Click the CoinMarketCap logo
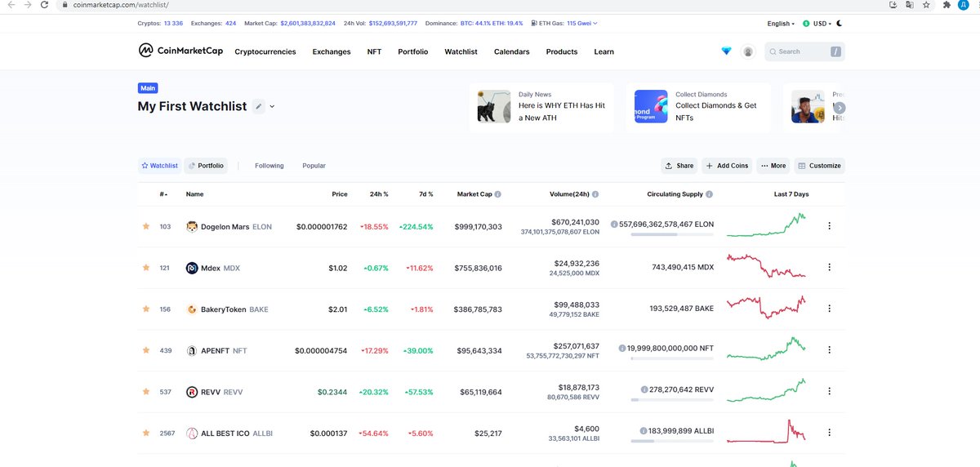 (x=180, y=51)
